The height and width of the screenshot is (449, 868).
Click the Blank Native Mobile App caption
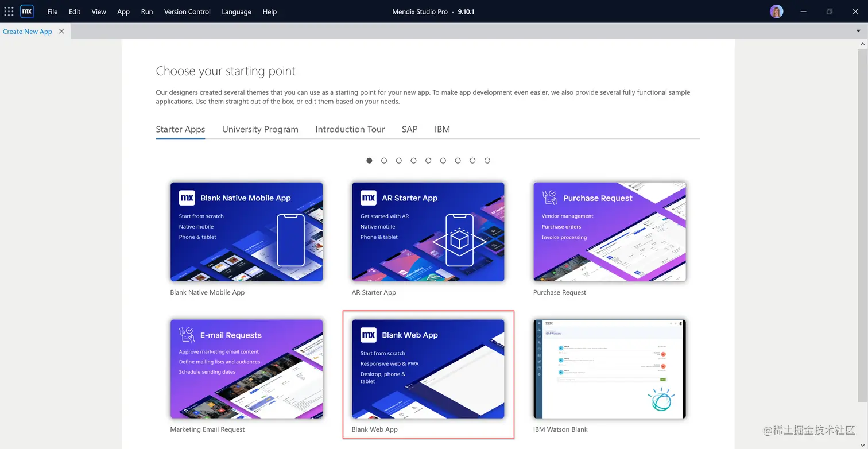pos(207,292)
